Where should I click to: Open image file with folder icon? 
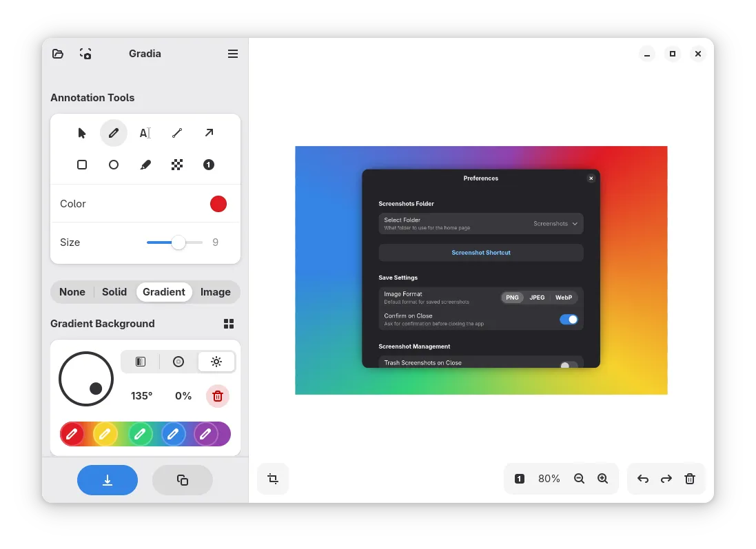(x=58, y=54)
